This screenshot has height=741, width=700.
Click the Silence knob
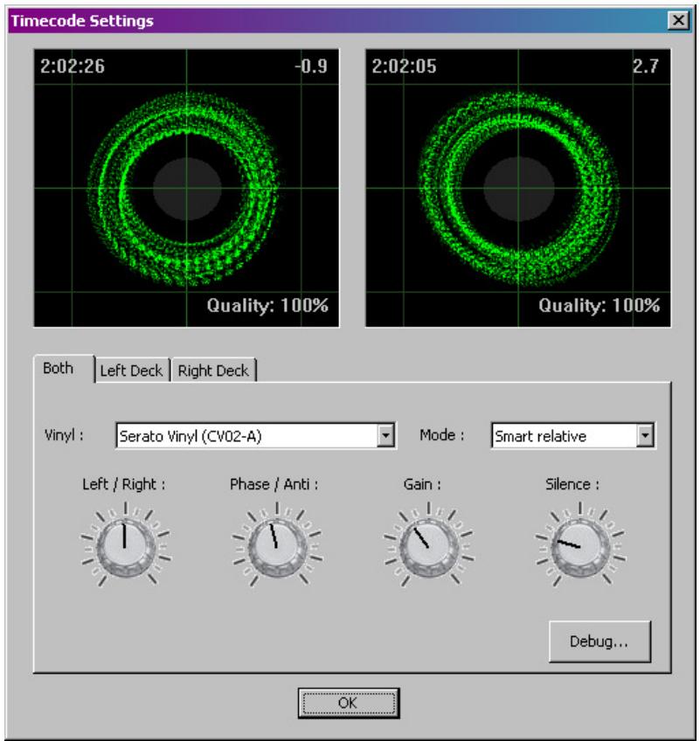point(580,546)
